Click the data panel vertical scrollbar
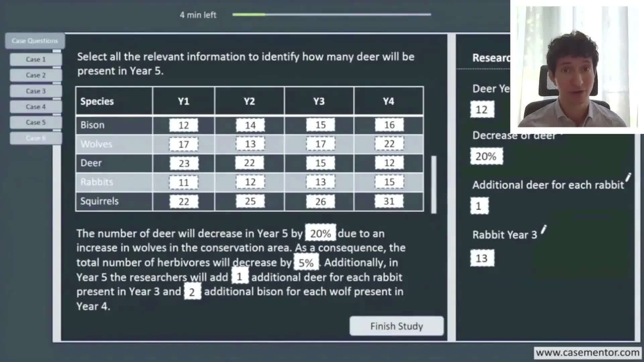The image size is (644, 362). [x=434, y=184]
